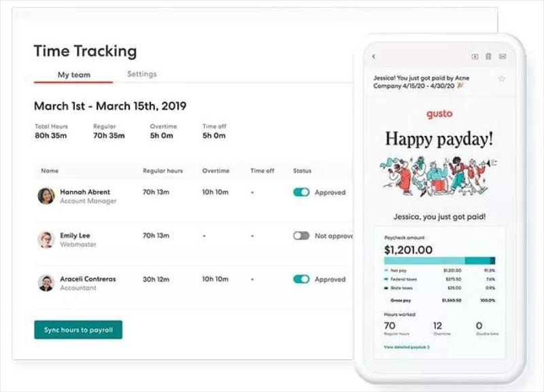This screenshot has width=544, height=392.
Task: Click Hannah Abrent's profile avatar
Action: (46, 196)
